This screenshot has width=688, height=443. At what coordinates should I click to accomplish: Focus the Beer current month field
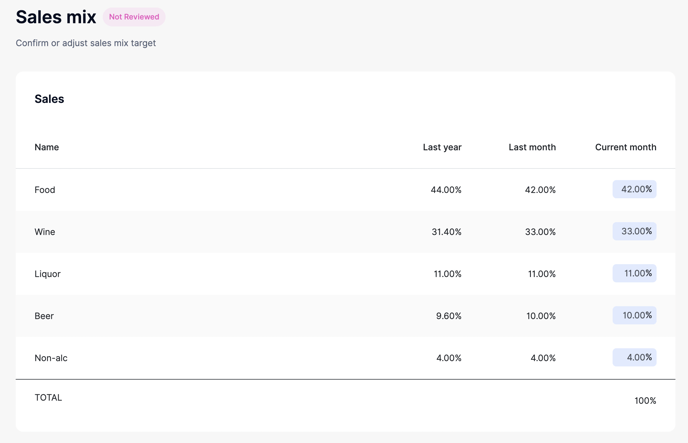[x=635, y=315]
